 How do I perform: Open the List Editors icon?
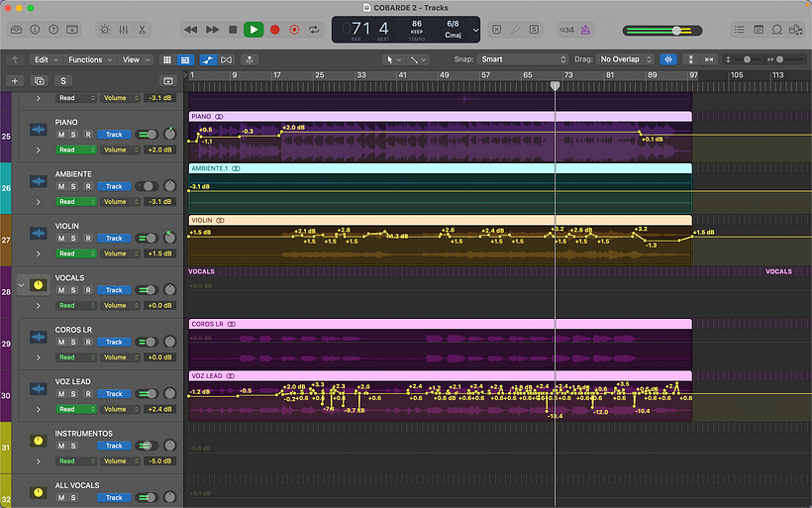coord(740,30)
